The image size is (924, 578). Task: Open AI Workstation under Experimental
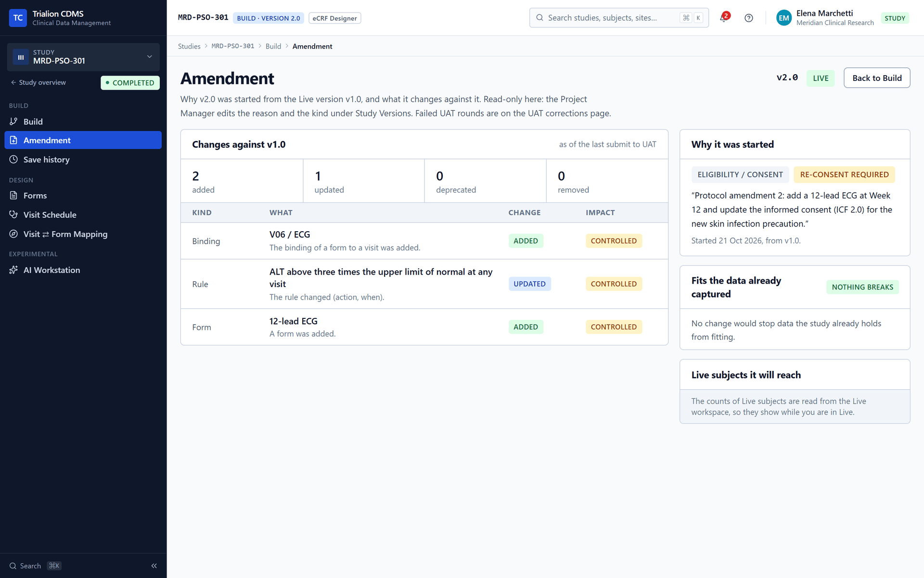click(x=83, y=270)
